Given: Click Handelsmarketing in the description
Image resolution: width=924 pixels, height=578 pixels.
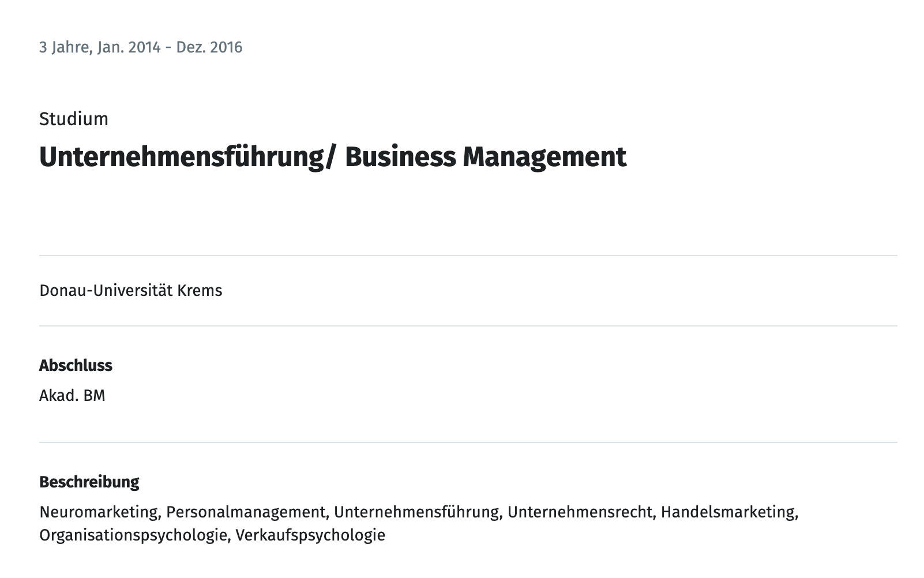Looking at the screenshot, I should (x=728, y=512).
